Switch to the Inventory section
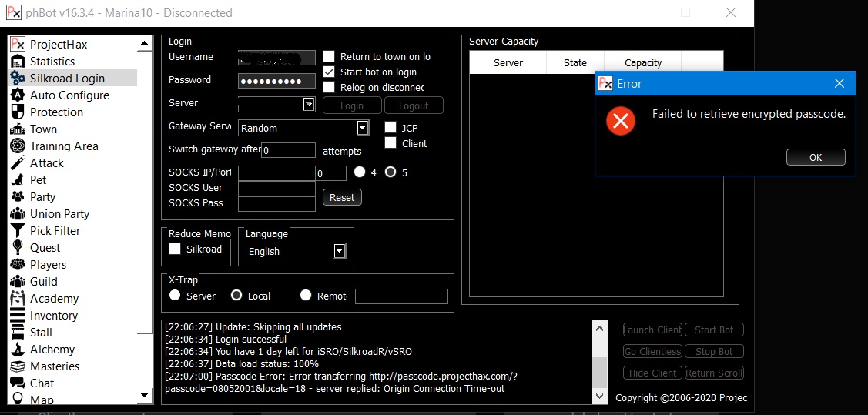This screenshot has width=868, height=415. coord(54,316)
